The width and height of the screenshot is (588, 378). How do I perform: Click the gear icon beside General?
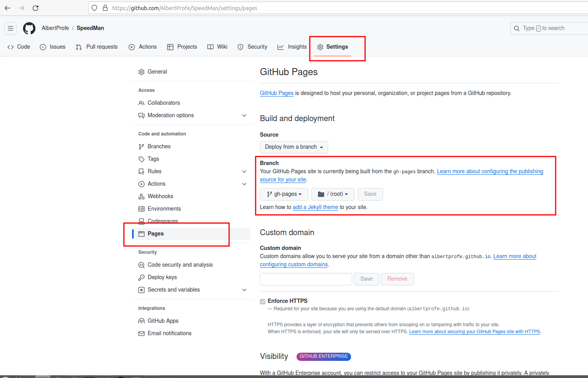[x=141, y=72]
